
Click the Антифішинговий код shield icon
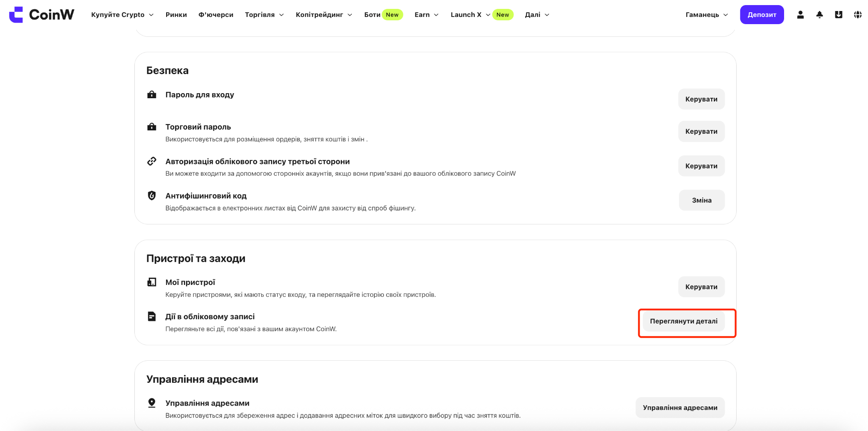point(152,195)
